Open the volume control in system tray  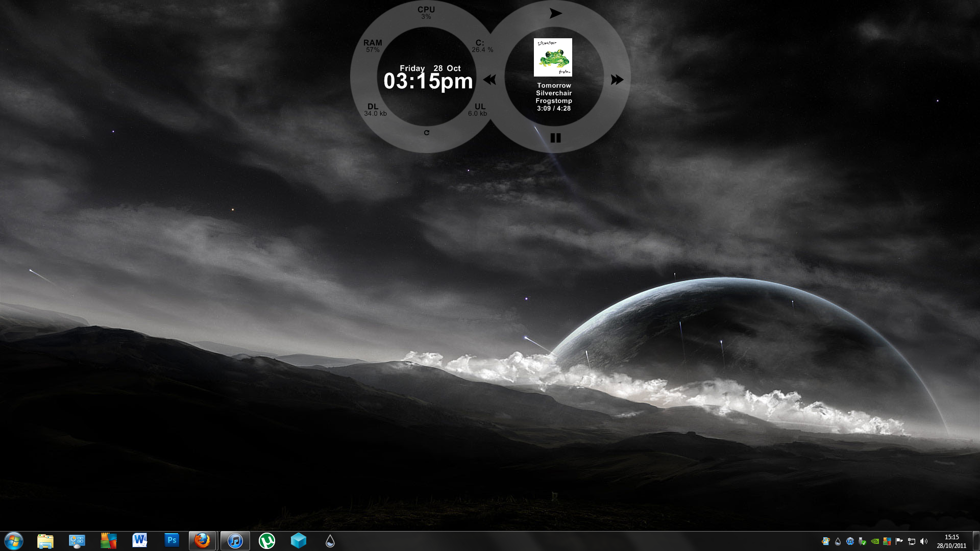924,541
